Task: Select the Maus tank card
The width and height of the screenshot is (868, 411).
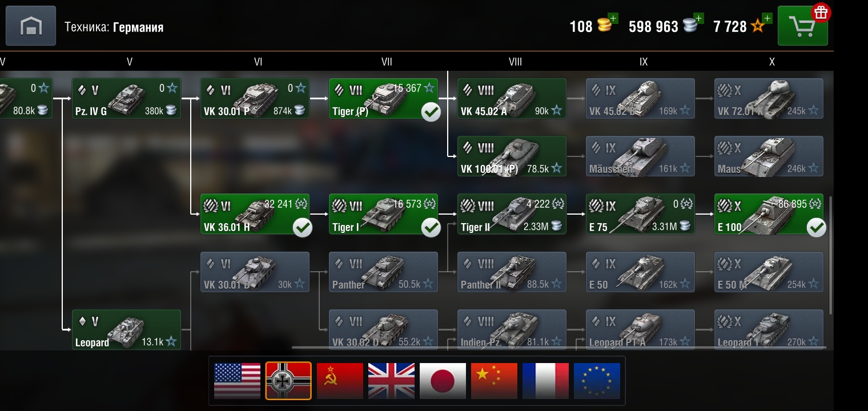Action: [769, 156]
